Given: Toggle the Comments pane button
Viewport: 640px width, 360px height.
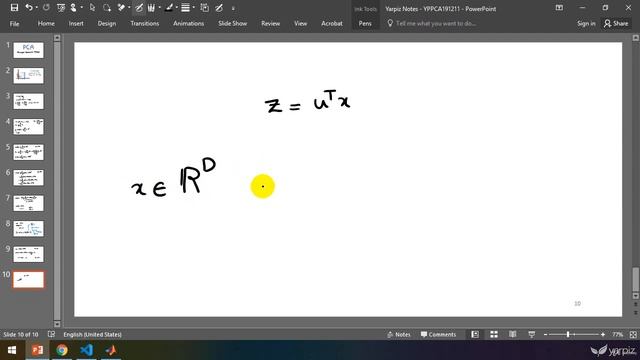Looking at the screenshot, I should click(438, 334).
